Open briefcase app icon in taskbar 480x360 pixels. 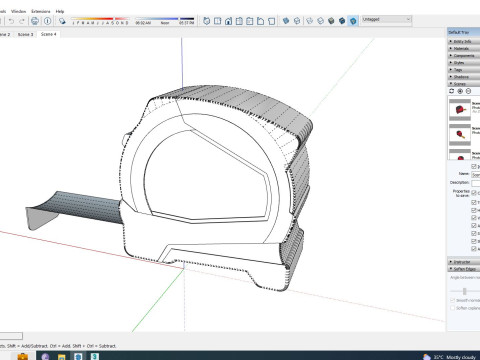(x=23, y=357)
